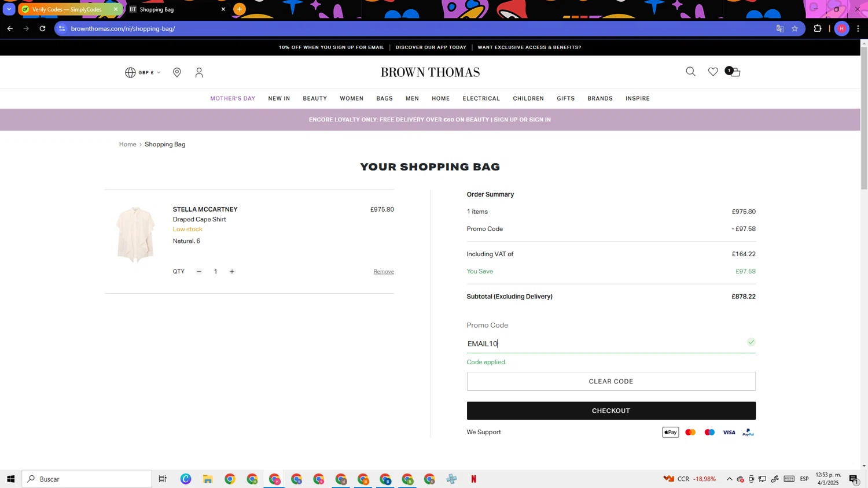Open the shopping bag icon
The image size is (868, 488).
point(733,72)
